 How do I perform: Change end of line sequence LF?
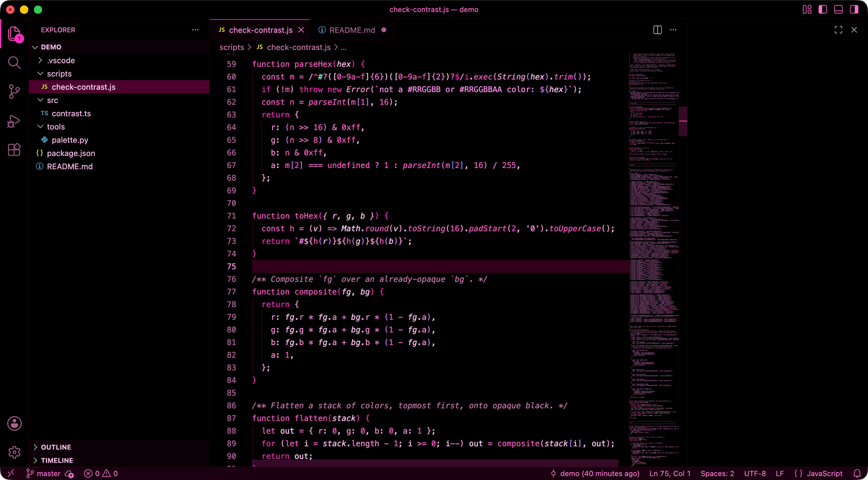(780, 473)
